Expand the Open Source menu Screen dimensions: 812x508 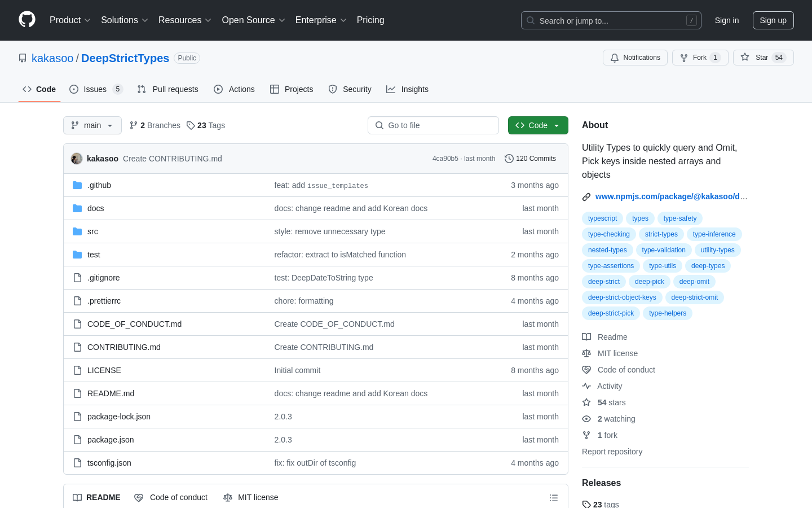254,20
